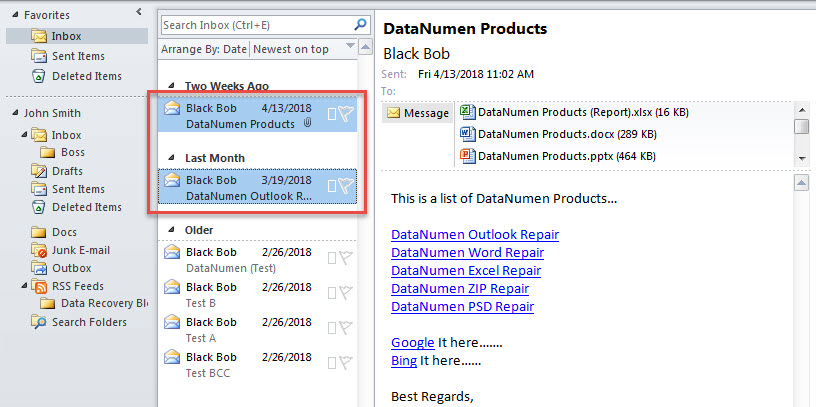Toggle category box on Test A email

332,328
